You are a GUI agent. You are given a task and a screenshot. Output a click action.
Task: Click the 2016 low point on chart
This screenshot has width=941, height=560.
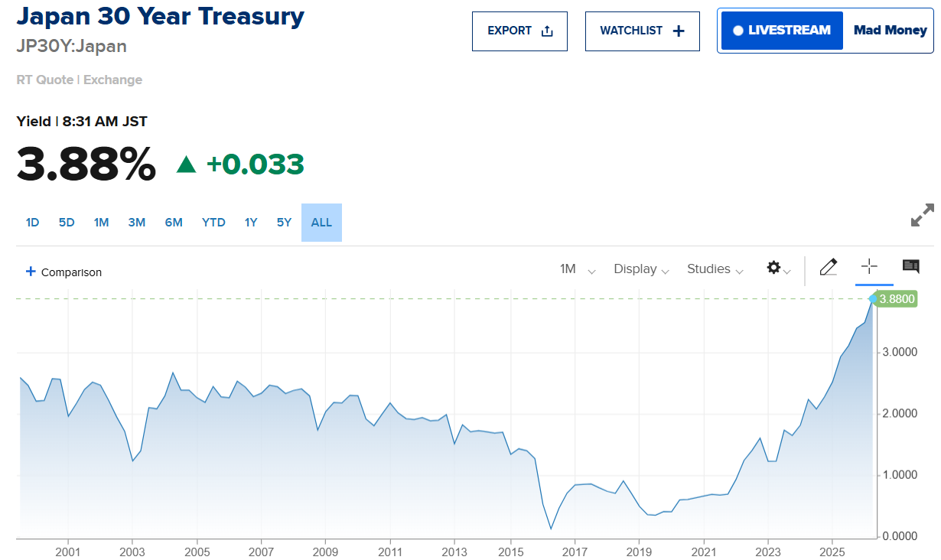[551, 528]
